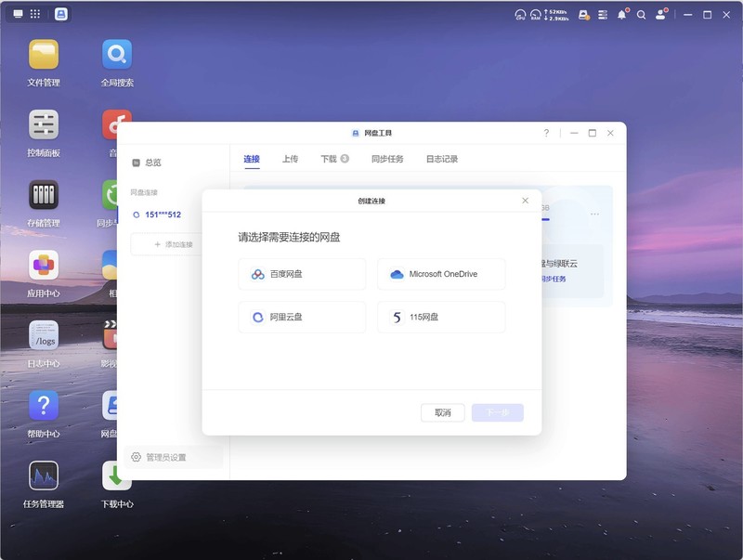Image resolution: width=743 pixels, height=560 pixels.
Task: Expand the task list icon in the system tray
Action: [603, 14]
